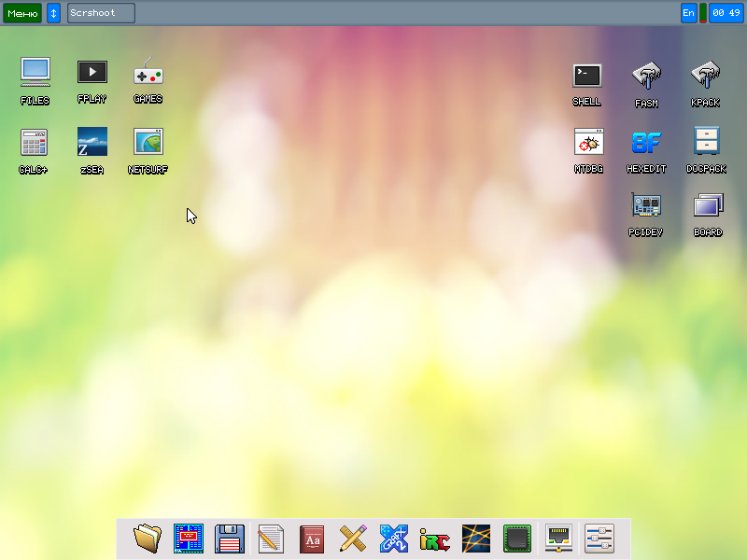Open the GAMES gamepad icon
Screen dimensions: 747x560
point(148,71)
